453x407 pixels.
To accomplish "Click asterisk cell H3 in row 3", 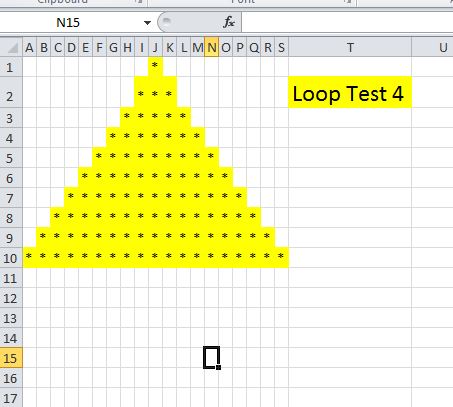I will pyautogui.click(x=127, y=118).
